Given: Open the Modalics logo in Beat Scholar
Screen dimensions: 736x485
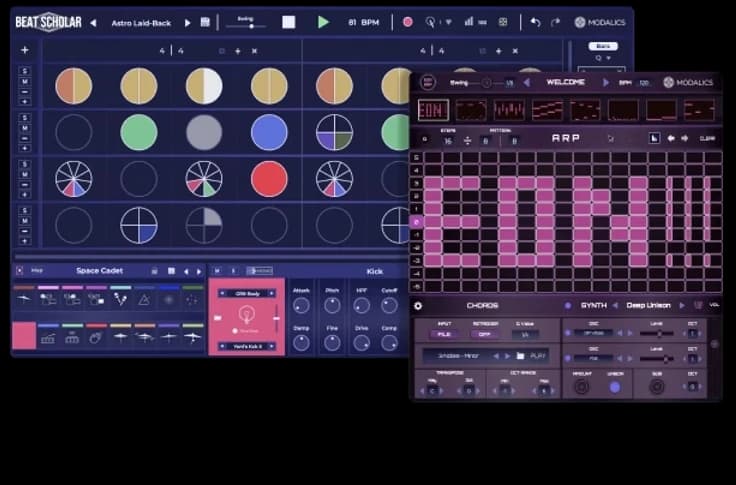Looking at the screenshot, I should click(600, 22).
